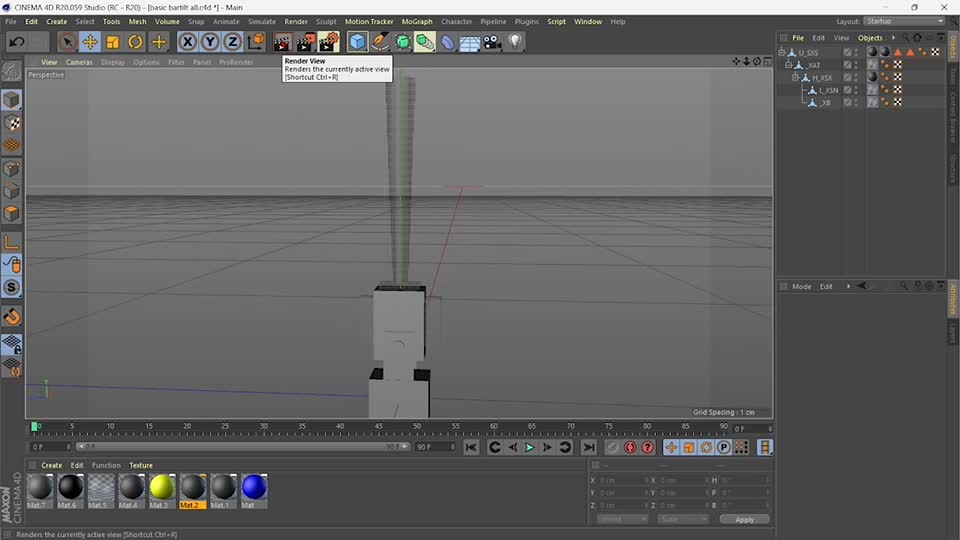Viewport: 960px width, 540px height.
Task: Open Attribute Manager Mode menu
Action: point(801,287)
